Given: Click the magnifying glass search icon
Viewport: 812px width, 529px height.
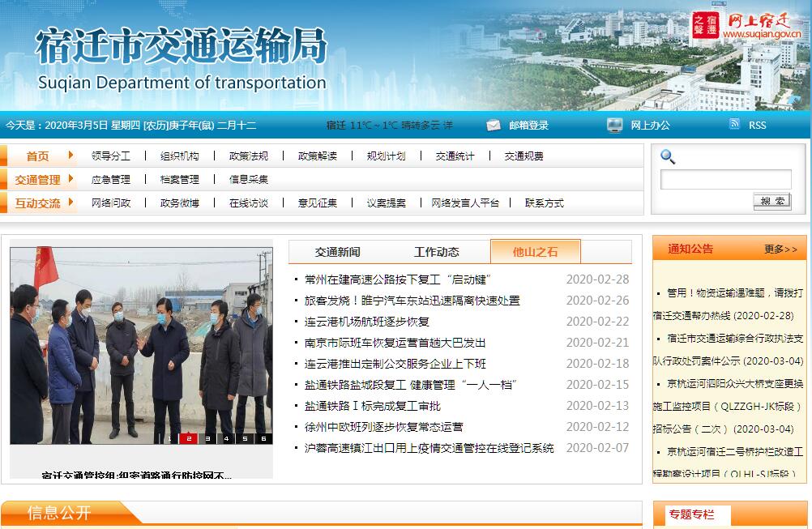Looking at the screenshot, I should [x=668, y=156].
